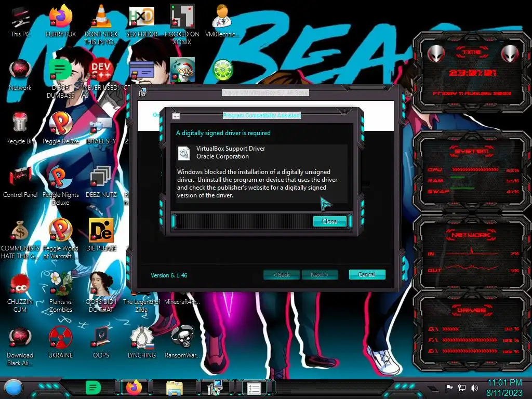This screenshot has height=399, width=532.
Task: Select the VLC cone desktop shortcut
Action: [x=101, y=24]
